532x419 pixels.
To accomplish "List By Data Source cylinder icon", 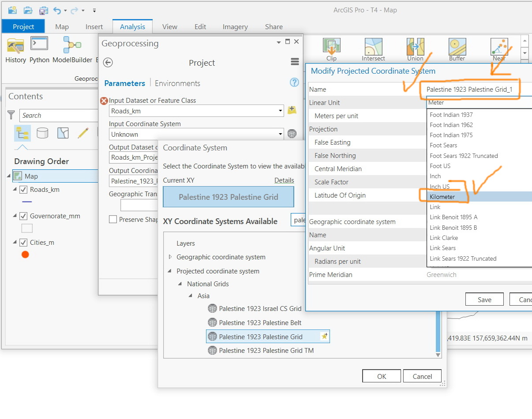I will point(42,133).
